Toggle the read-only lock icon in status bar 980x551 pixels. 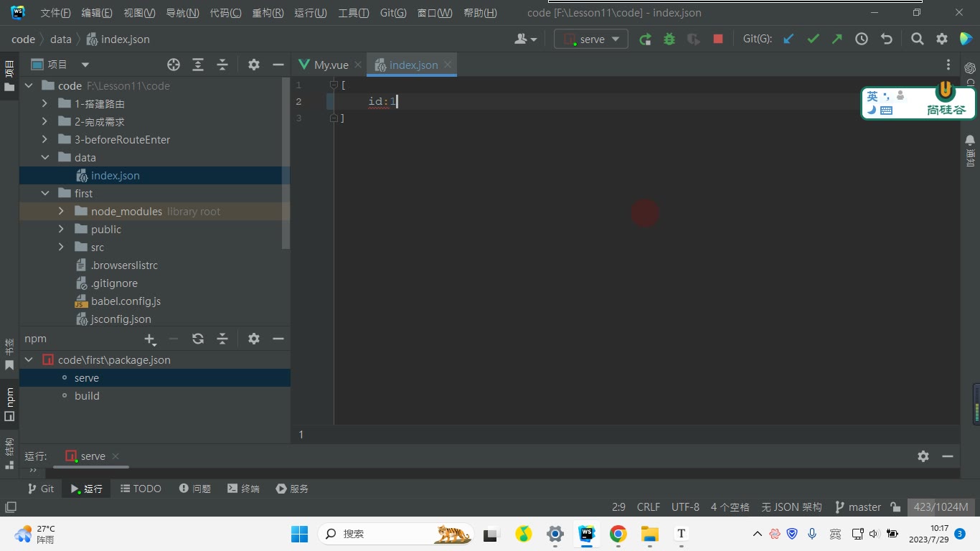[x=895, y=507]
